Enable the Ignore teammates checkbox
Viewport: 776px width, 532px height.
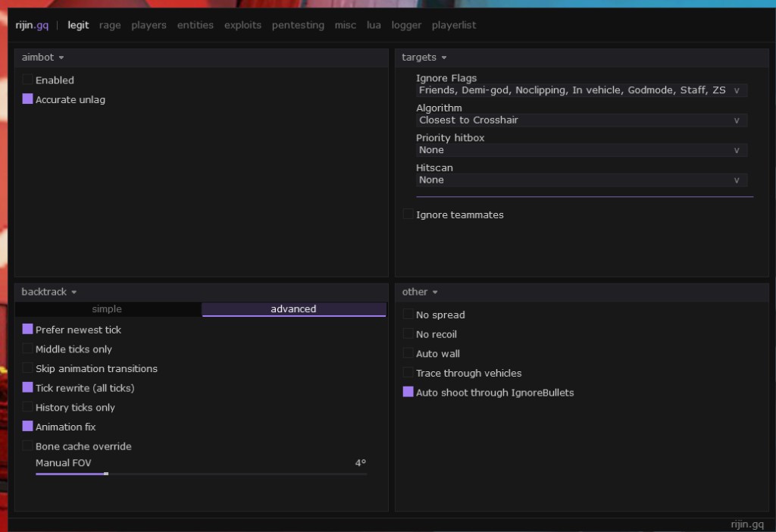coord(408,214)
